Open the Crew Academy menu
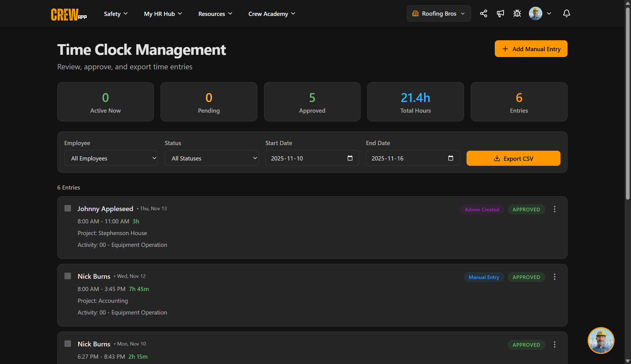Image resolution: width=631 pixels, height=364 pixels. coord(271,13)
